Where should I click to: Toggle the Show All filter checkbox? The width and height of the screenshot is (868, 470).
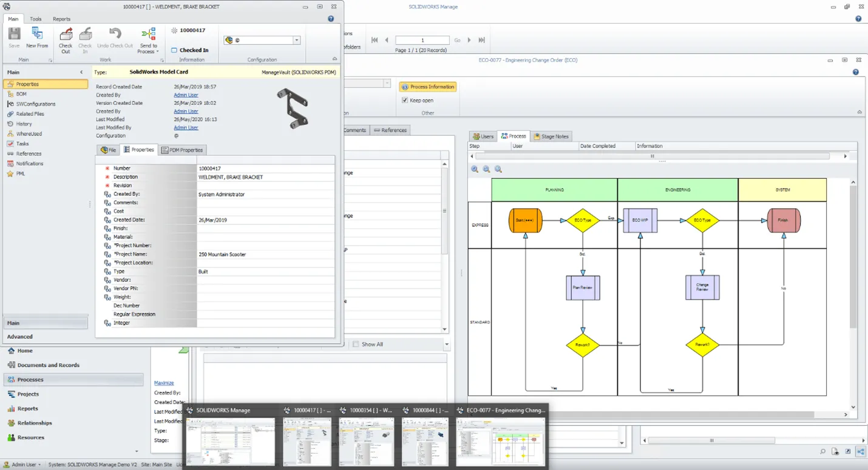tap(356, 344)
